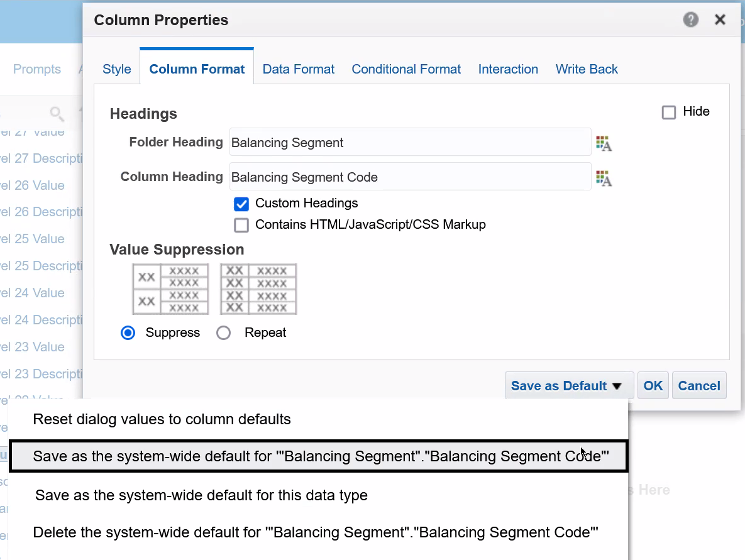This screenshot has width=745, height=560.
Task: Open the Column Properties help icon
Action: 690,20
